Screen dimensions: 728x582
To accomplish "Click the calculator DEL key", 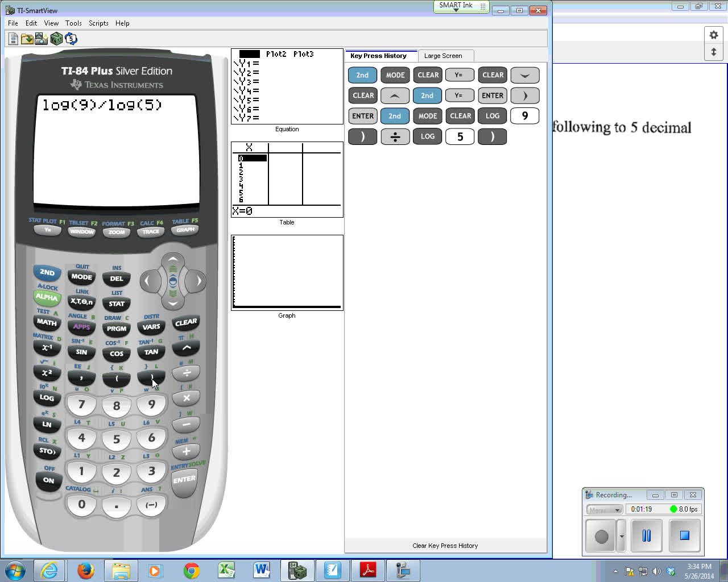I will pyautogui.click(x=117, y=279).
